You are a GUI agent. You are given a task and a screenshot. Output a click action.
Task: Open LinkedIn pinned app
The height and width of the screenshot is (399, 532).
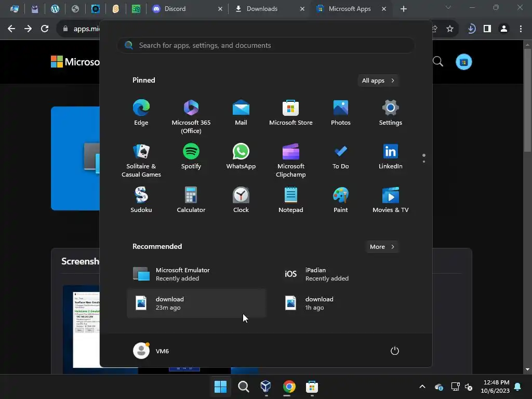click(391, 156)
